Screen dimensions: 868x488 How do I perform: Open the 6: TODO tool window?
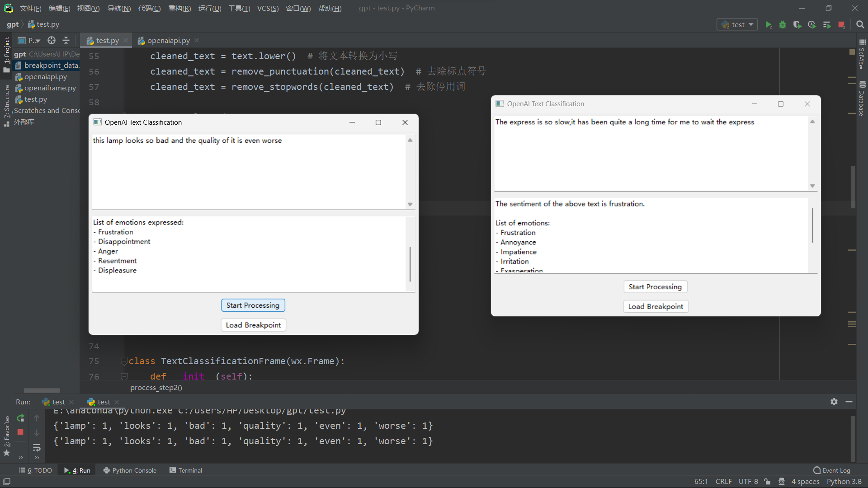click(x=35, y=470)
